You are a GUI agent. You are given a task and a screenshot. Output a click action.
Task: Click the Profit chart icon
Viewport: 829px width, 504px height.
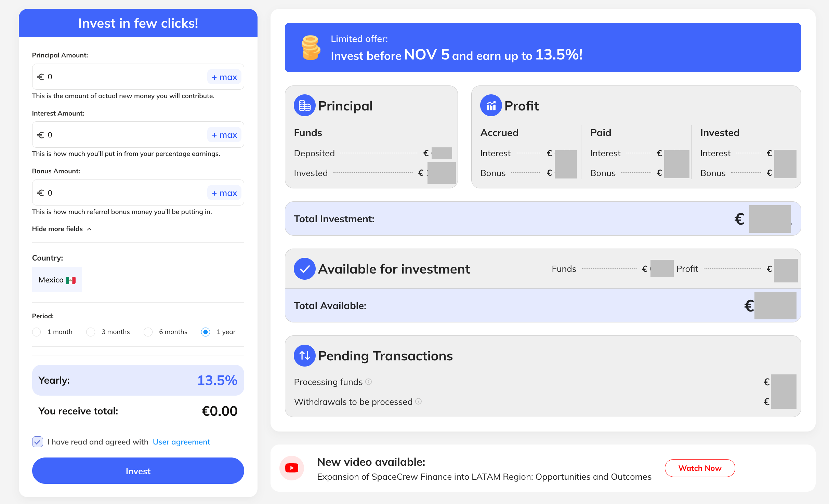(491, 106)
